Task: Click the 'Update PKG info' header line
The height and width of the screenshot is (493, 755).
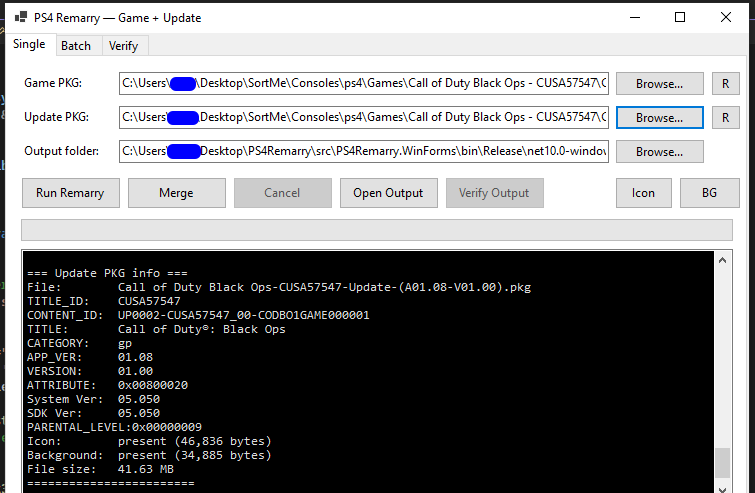Action: (x=107, y=273)
